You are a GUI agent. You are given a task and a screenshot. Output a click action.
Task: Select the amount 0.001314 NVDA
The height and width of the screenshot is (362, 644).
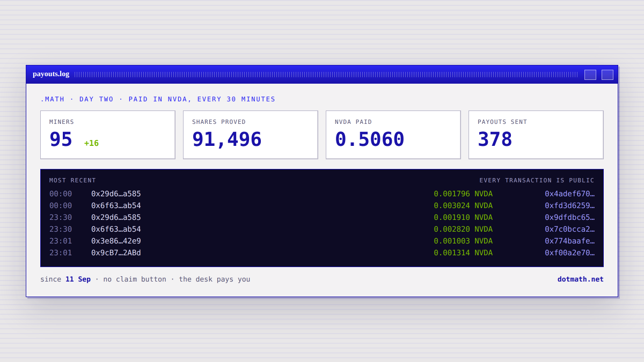coord(463,253)
